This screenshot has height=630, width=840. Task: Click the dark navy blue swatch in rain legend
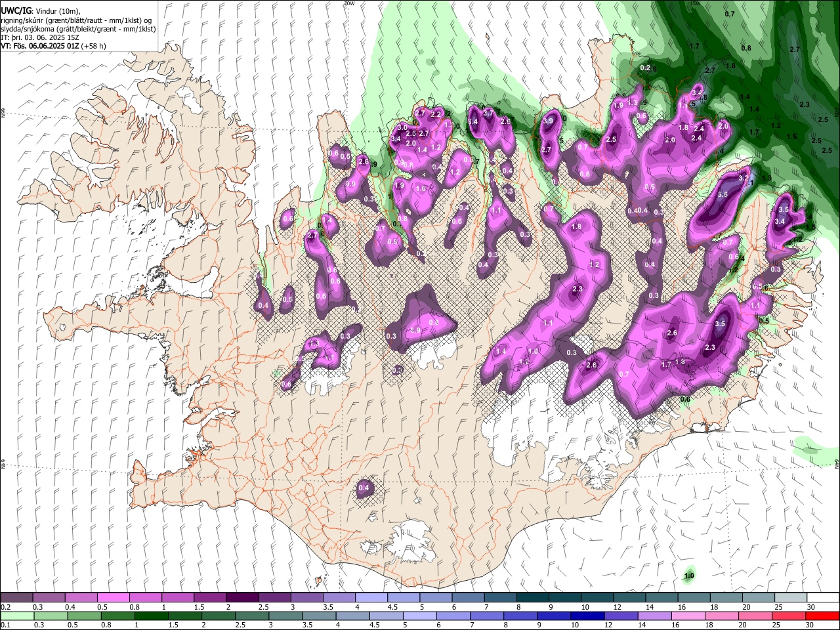[x=586, y=616]
